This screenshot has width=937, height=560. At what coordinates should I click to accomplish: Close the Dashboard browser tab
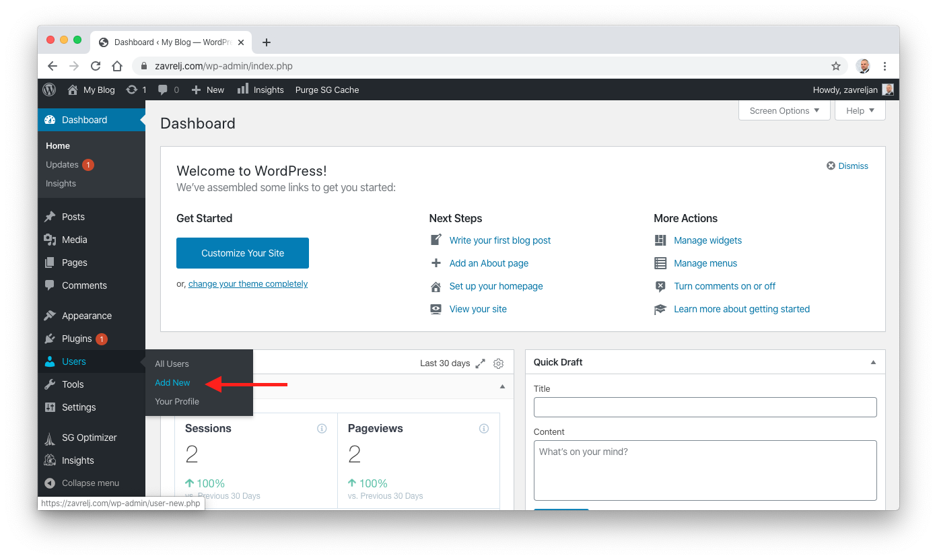241,42
